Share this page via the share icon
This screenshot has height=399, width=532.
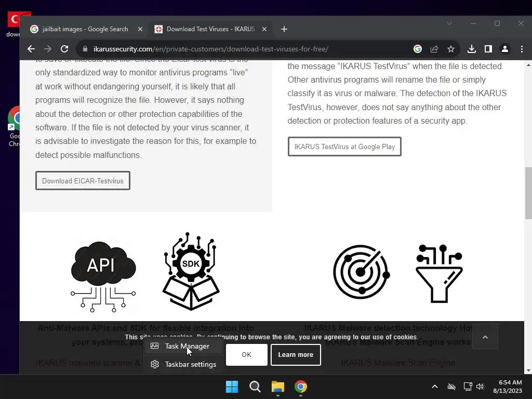(x=434, y=49)
